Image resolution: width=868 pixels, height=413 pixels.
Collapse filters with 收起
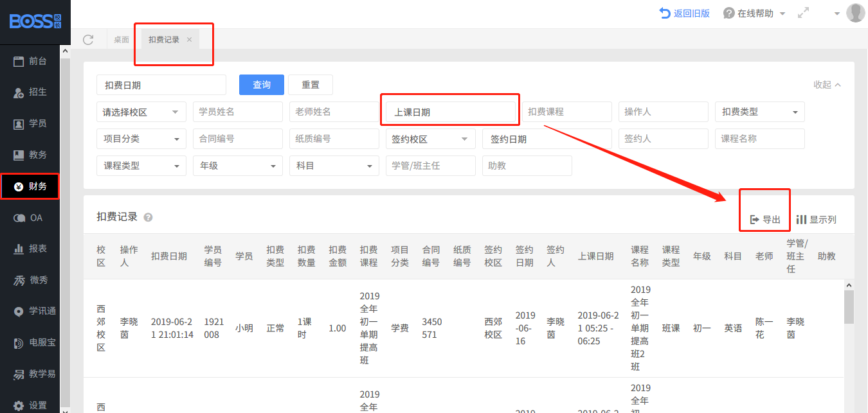827,85
